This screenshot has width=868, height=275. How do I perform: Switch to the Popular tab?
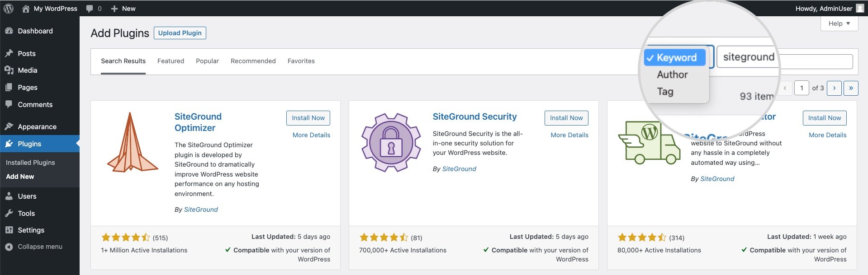click(x=207, y=61)
